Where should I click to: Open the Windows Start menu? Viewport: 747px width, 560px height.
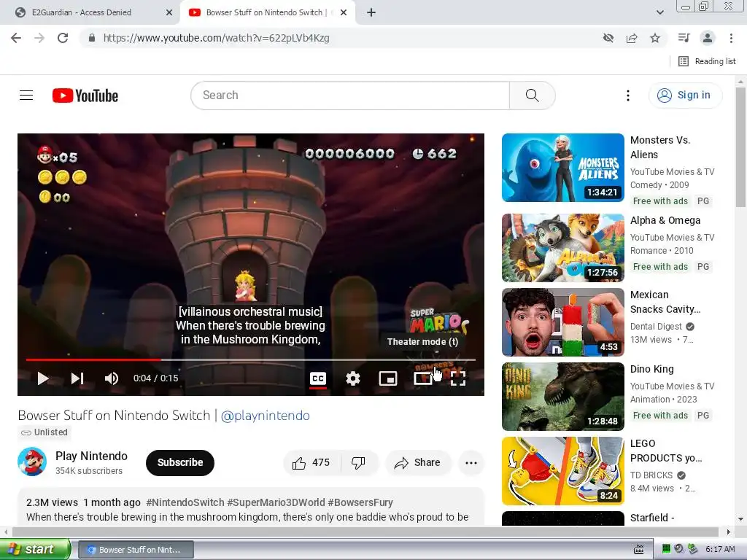tap(35, 549)
